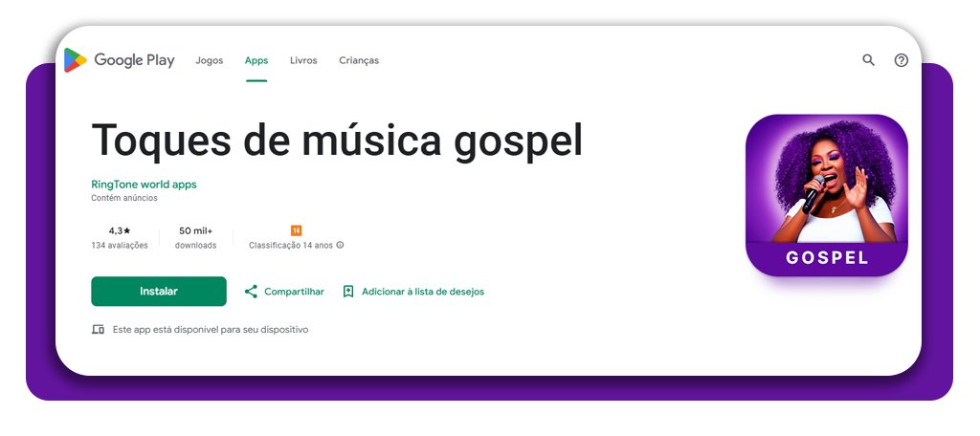Go to the Crianças tab

[359, 60]
